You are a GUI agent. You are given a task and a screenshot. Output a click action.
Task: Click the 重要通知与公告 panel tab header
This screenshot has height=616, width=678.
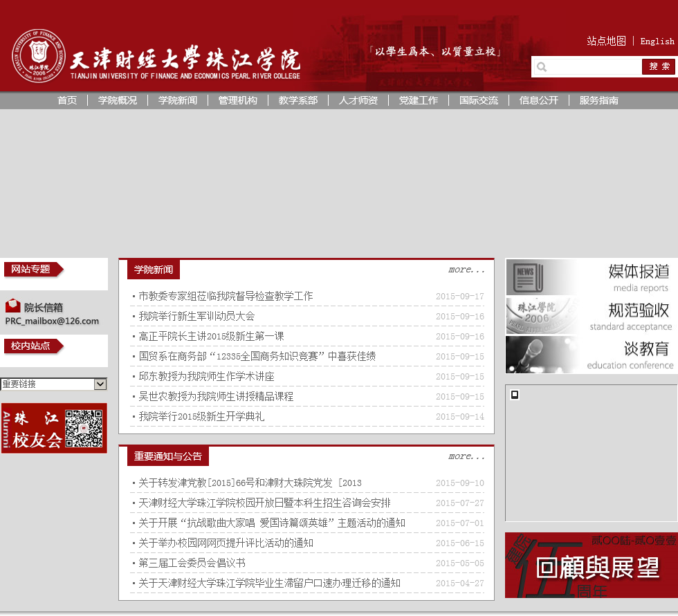pos(167,456)
